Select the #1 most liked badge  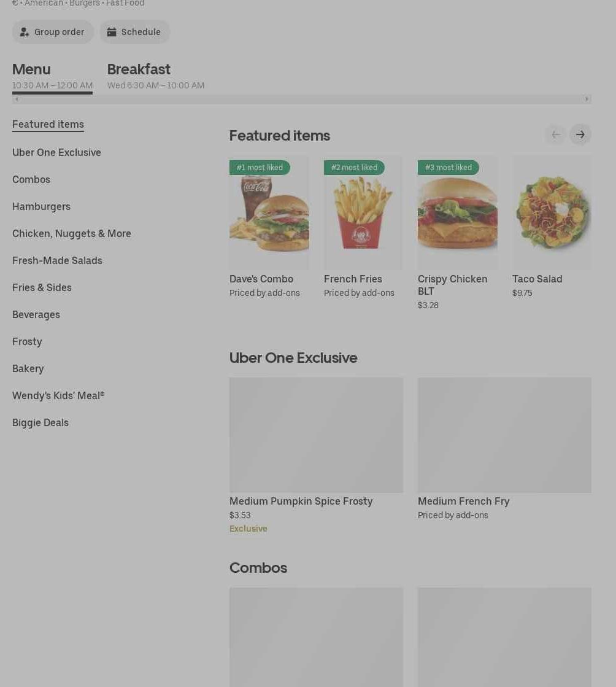coord(260,168)
